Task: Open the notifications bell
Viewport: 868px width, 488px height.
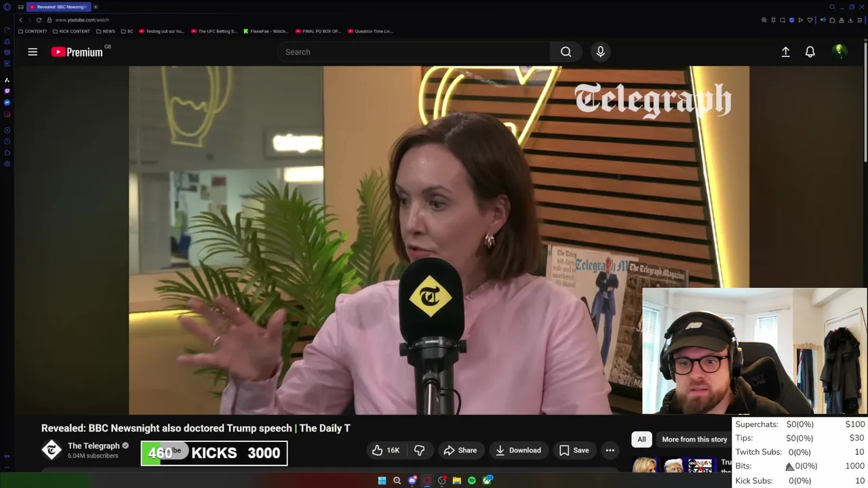Action: coord(810,52)
